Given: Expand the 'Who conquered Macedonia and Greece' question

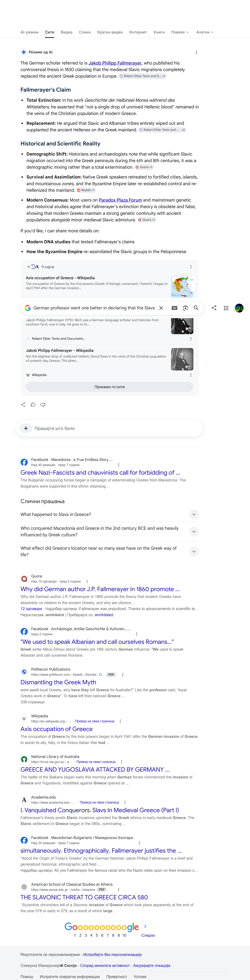Looking at the screenshot, I should 194,531.
